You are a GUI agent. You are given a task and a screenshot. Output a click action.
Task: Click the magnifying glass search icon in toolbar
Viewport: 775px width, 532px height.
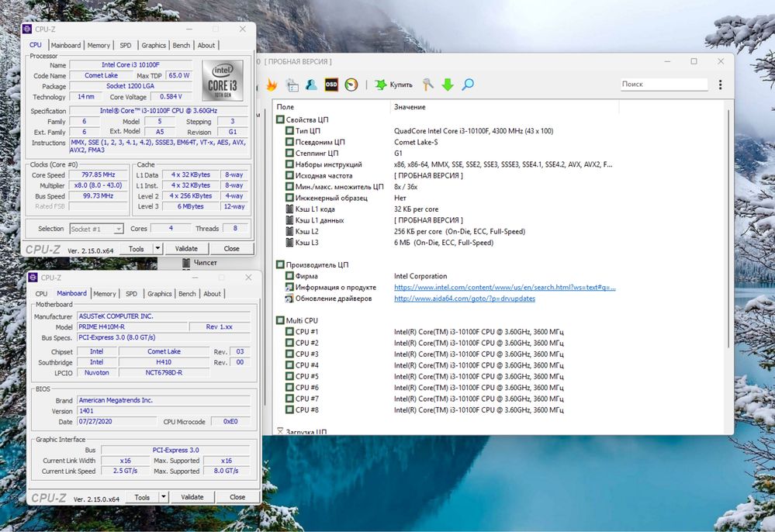[x=468, y=85]
